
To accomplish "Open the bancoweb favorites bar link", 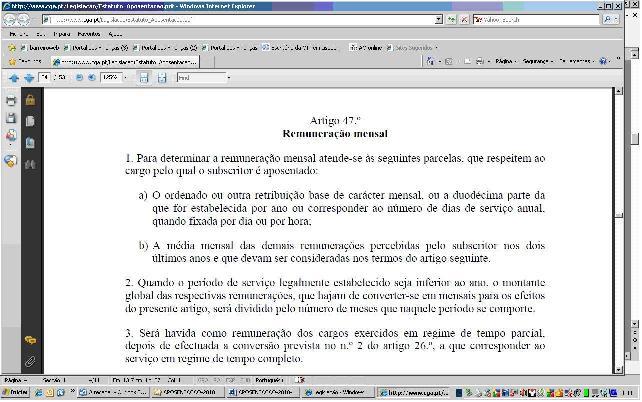I will tap(40, 48).
